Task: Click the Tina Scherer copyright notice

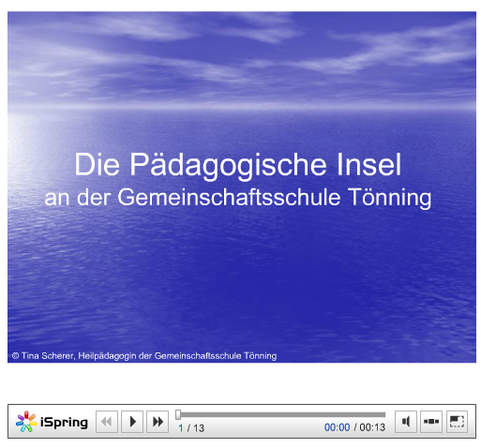Action: pyautogui.click(x=144, y=356)
